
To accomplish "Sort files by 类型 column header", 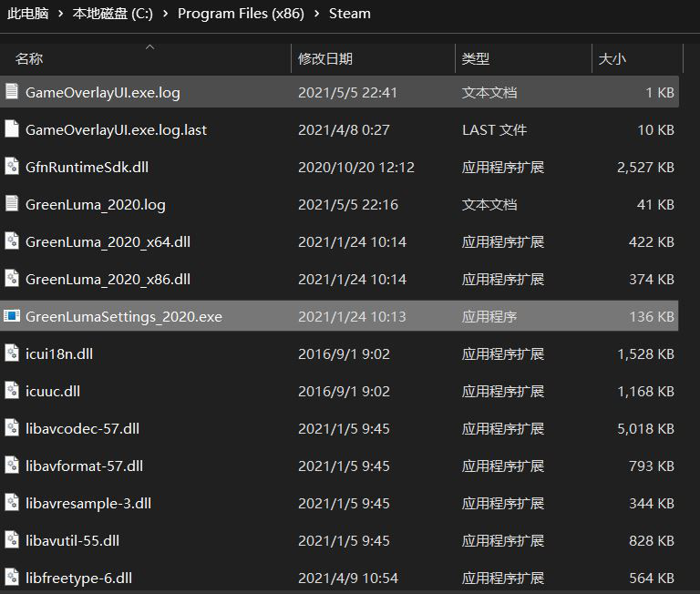I will pyautogui.click(x=476, y=58).
